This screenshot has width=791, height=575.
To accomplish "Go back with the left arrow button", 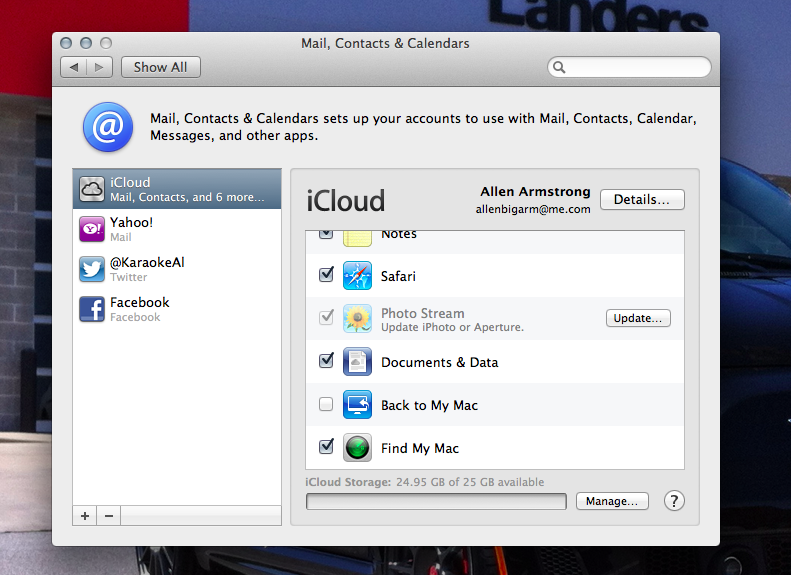I will 74,67.
